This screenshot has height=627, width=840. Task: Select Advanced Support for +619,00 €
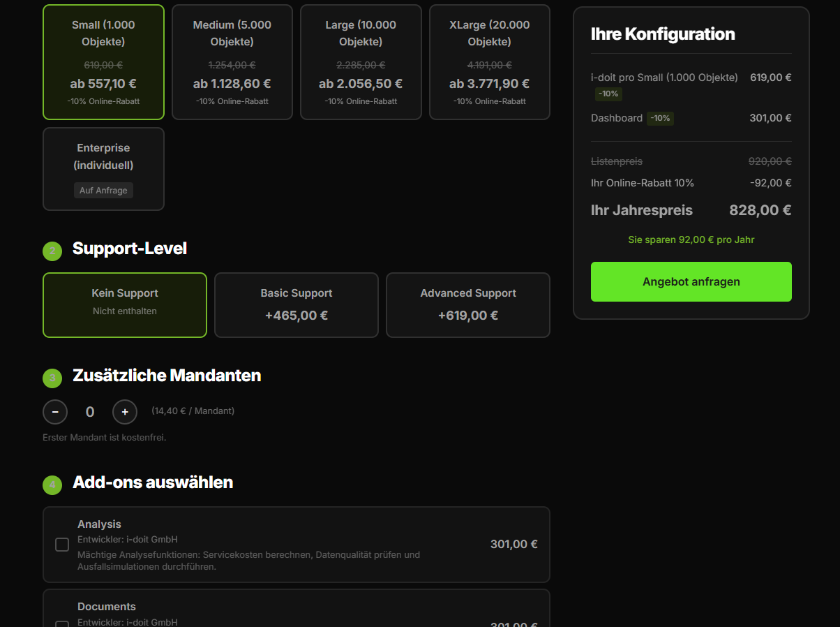coord(467,304)
